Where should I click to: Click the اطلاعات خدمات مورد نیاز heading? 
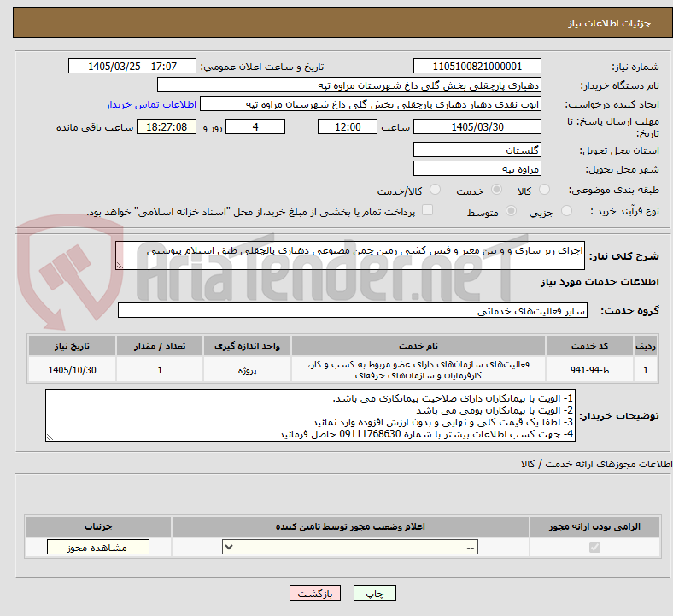click(600, 282)
